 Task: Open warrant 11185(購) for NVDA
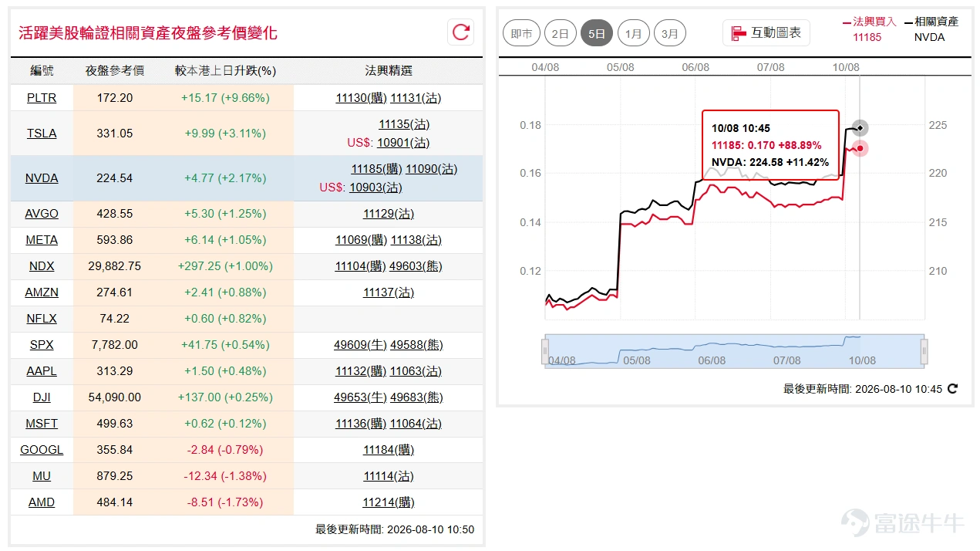tap(376, 169)
